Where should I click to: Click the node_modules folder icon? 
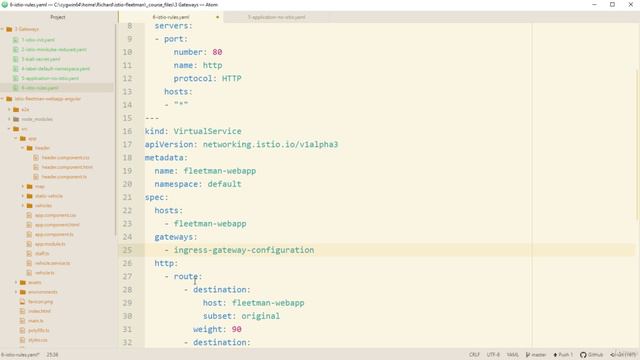[x=16, y=119]
